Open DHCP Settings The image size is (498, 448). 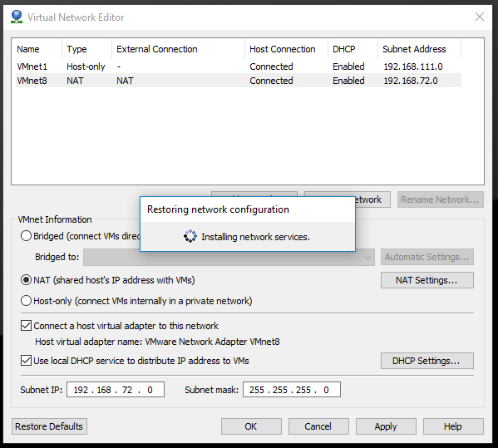point(427,361)
